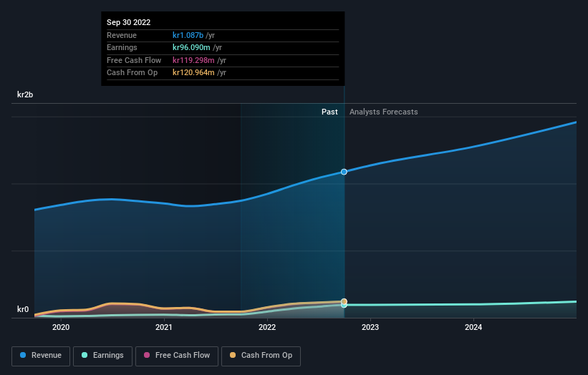The width and height of the screenshot is (588, 375).
Task: Toggle the Revenue legend button
Action: [41, 356]
